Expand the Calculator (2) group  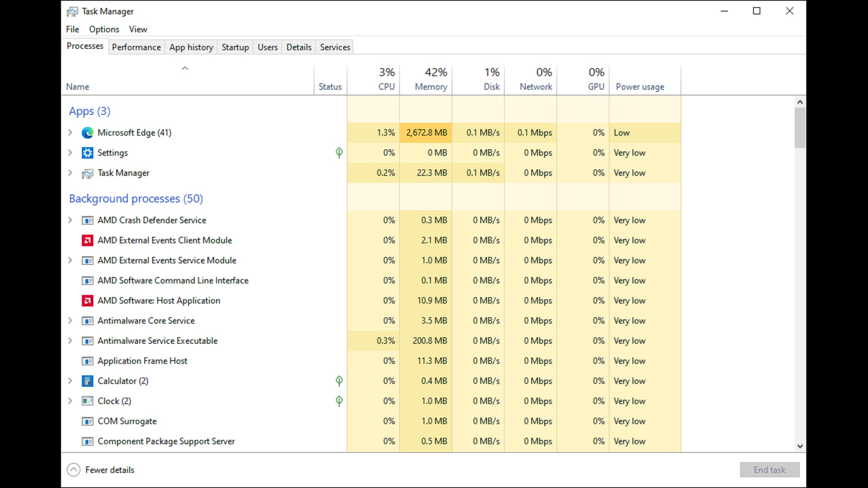(70, 381)
